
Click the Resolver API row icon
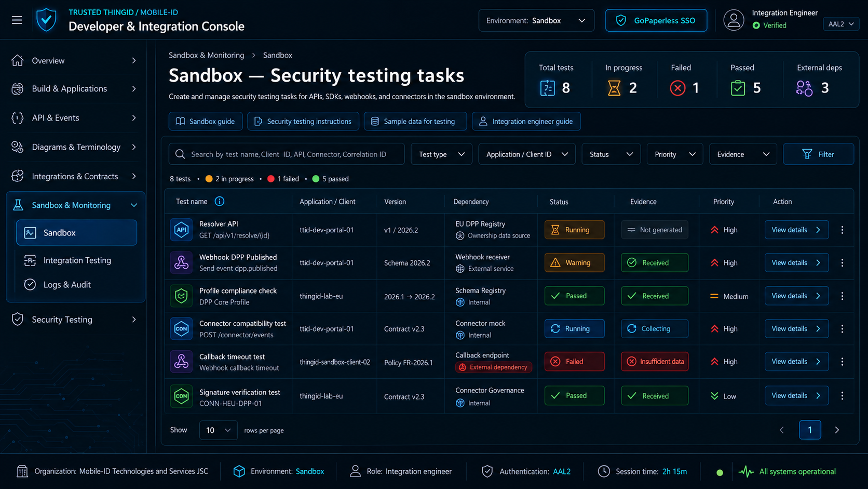pos(181,230)
